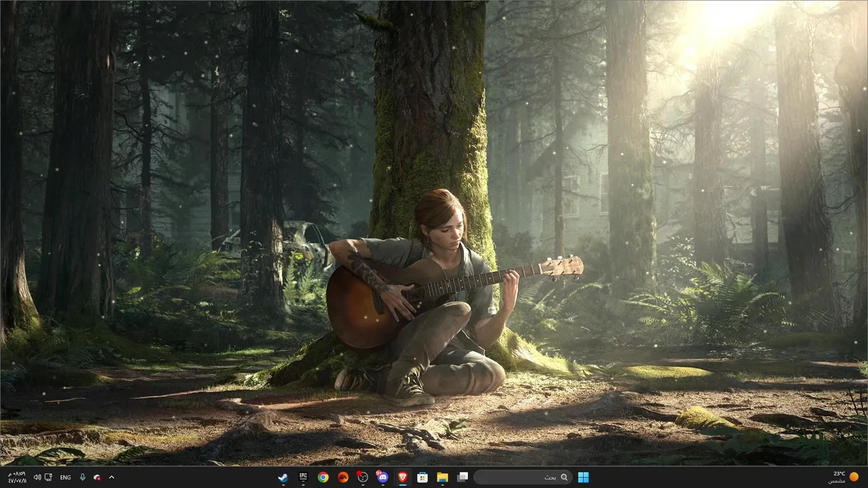Open File Explorer from the taskbar
This screenshot has width=868, height=488.
pos(442,477)
